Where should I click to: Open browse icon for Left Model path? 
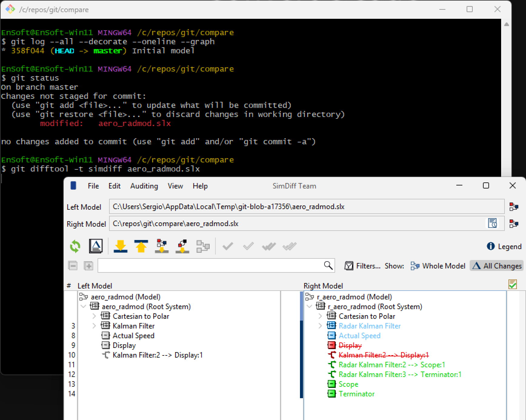tap(514, 207)
